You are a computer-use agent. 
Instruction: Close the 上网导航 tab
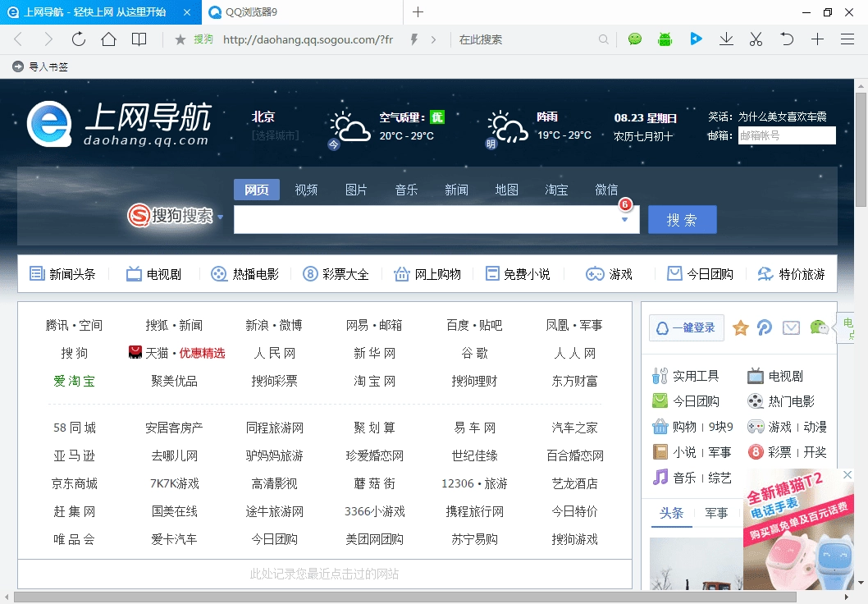pyautogui.click(x=187, y=12)
